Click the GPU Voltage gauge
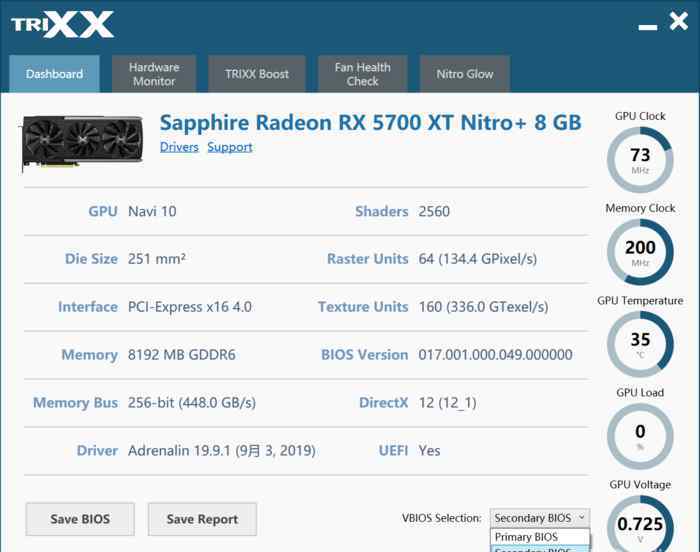The width and height of the screenshot is (700, 552). tap(640, 525)
